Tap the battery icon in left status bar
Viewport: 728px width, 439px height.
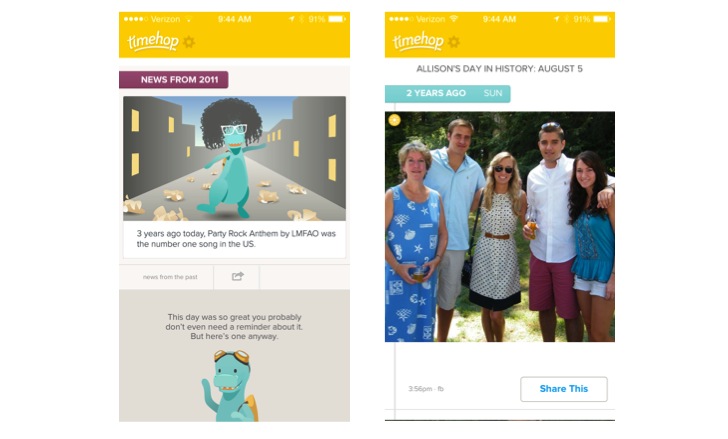337,19
